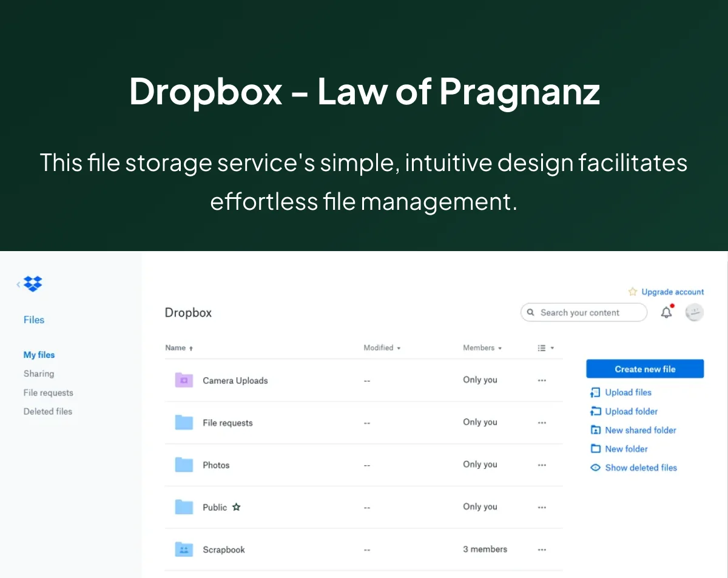
Task: Go to Sharing in sidebar
Action: (39, 374)
